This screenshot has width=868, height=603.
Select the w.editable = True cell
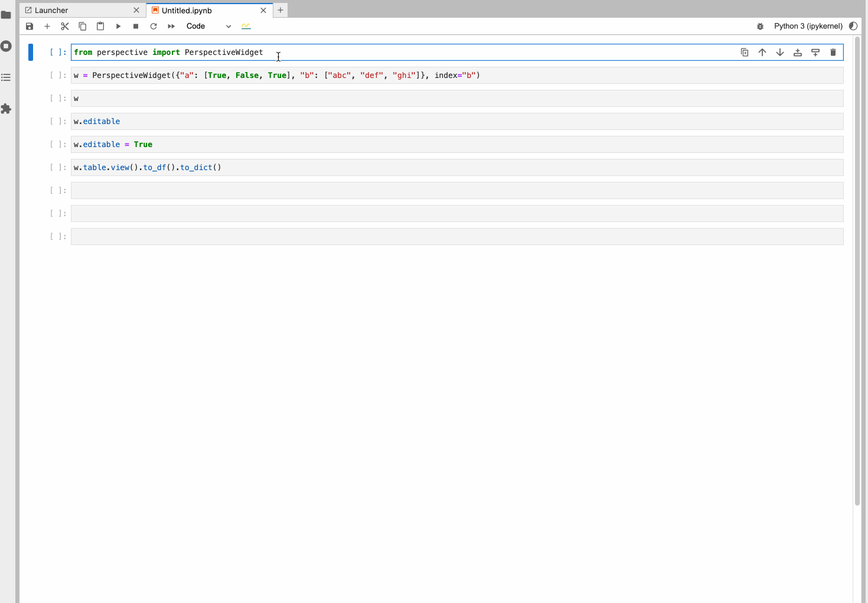(457, 145)
